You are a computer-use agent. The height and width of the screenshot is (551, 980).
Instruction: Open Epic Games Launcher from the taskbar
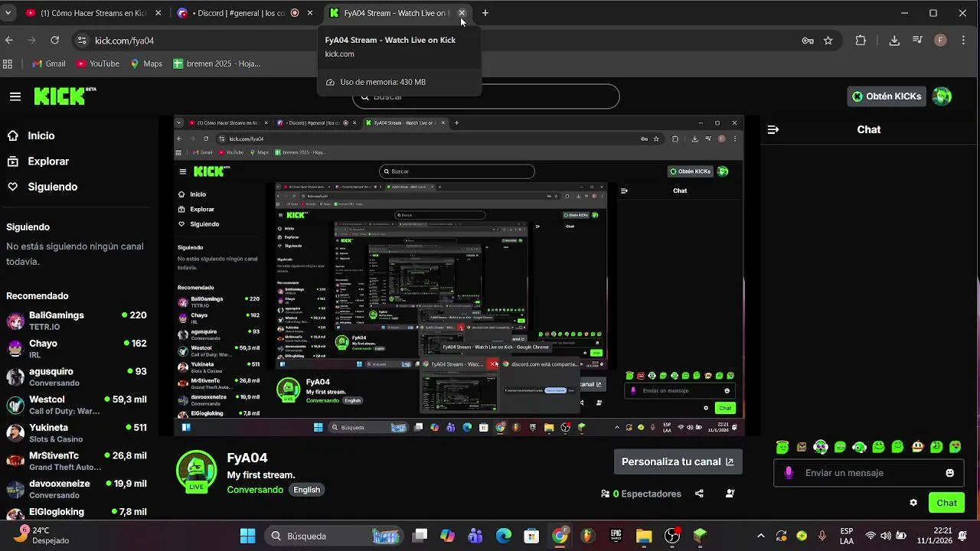coord(616,536)
